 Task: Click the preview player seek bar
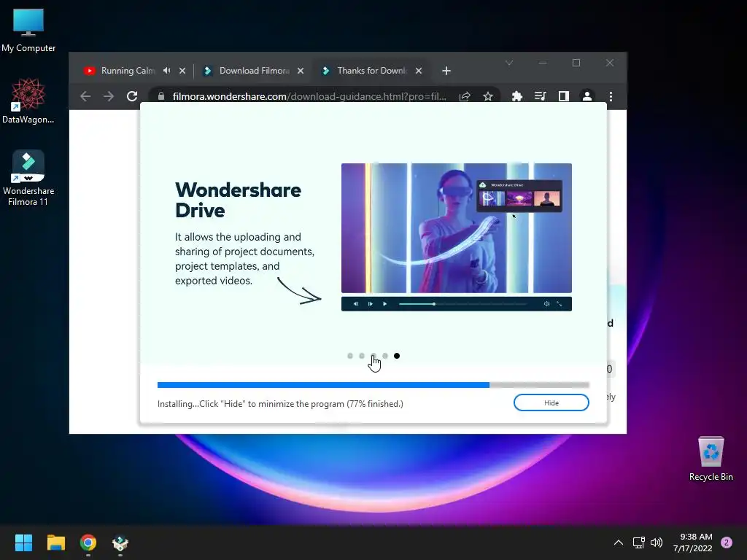pos(462,304)
